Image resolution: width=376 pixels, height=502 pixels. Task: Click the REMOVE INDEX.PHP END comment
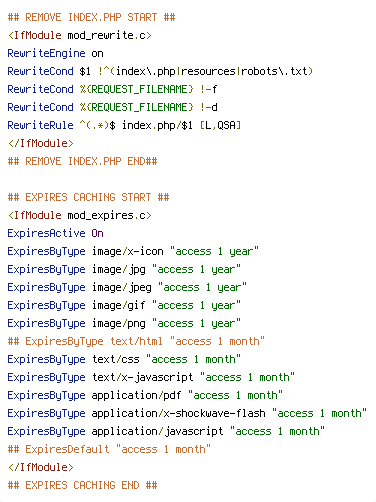pyautogui.click(x=82, y=161)
